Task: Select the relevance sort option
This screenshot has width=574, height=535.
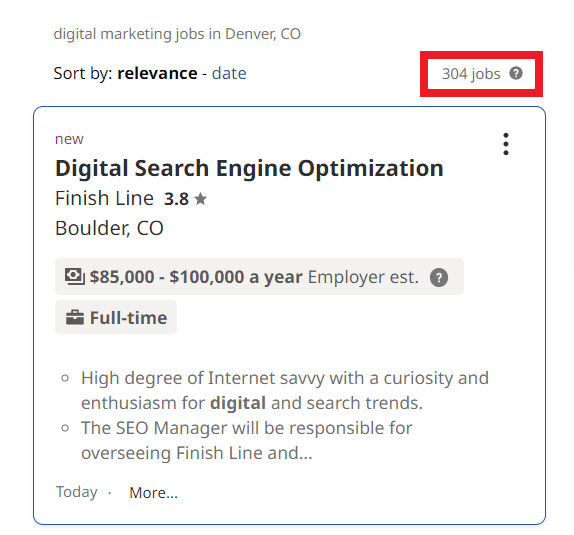Action: click(x=157, y=73)
